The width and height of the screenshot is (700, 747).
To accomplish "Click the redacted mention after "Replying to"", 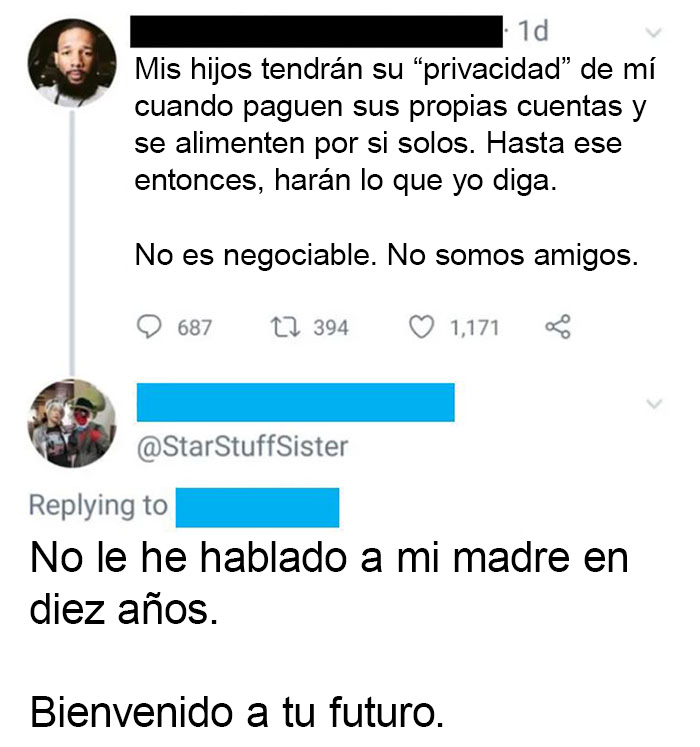I will coord(257,507).
